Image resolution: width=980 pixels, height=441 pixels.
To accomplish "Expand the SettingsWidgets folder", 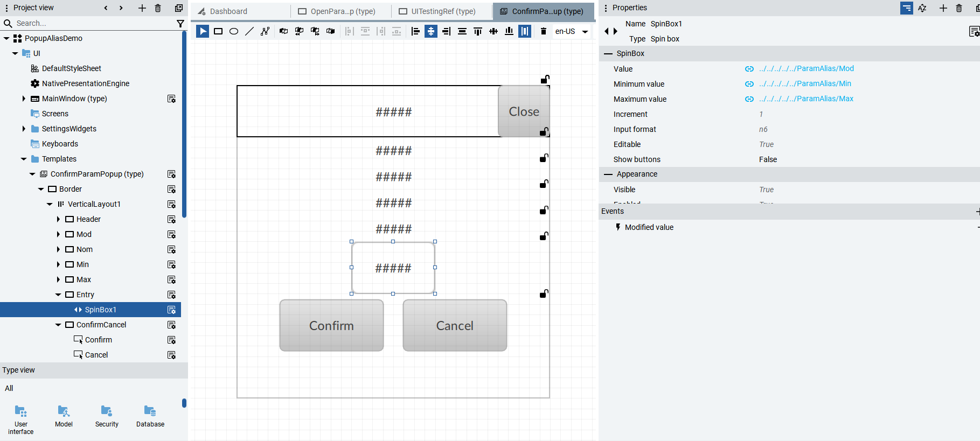I will click(24, 129).
